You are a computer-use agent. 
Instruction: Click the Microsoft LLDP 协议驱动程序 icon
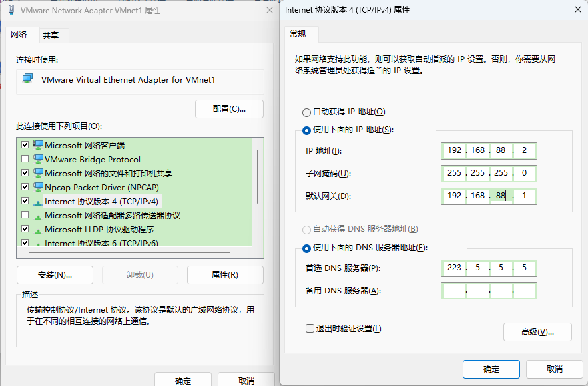(x=38, y=230)
